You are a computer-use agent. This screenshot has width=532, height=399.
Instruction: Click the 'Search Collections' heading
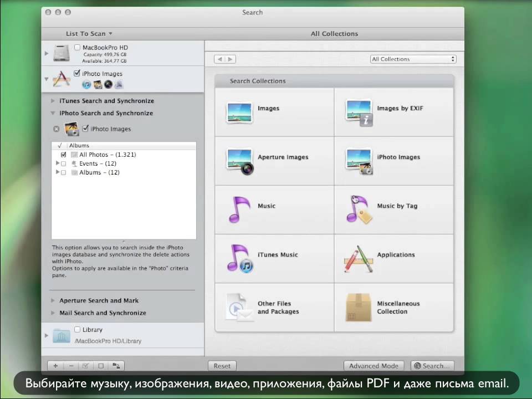click(x=258, y=81)
